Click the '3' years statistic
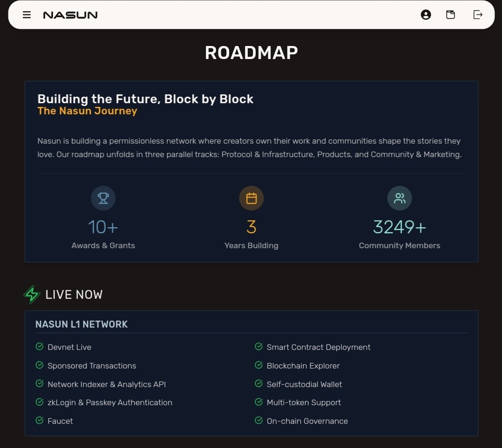Viewport: 502px width, 448px height. [x=251, y=227]
